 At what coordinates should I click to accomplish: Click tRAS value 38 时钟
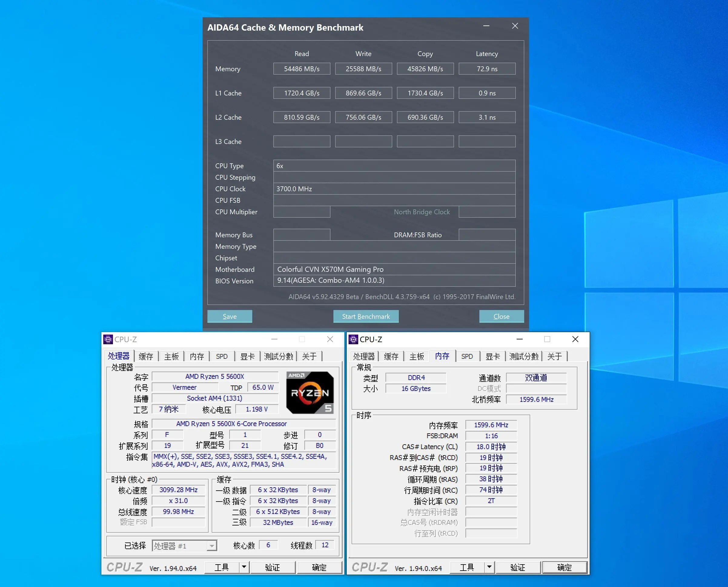point(491,479)
